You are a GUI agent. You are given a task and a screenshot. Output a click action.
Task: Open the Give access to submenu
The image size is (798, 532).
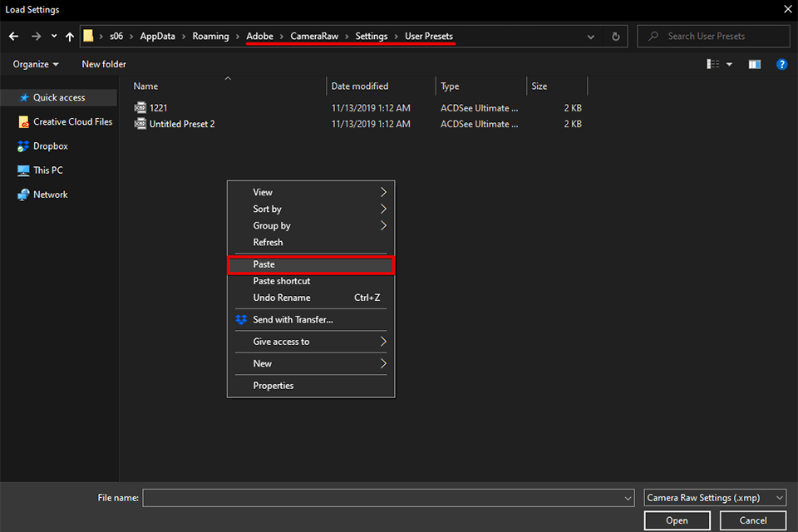click(x=311, y=342)
